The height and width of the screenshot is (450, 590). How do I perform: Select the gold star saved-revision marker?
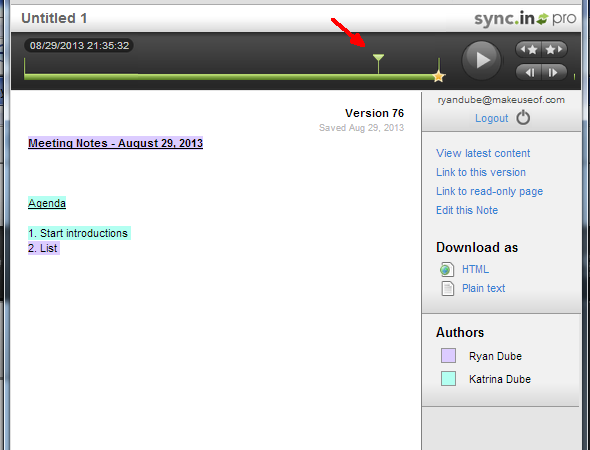(x=438, y=76)
